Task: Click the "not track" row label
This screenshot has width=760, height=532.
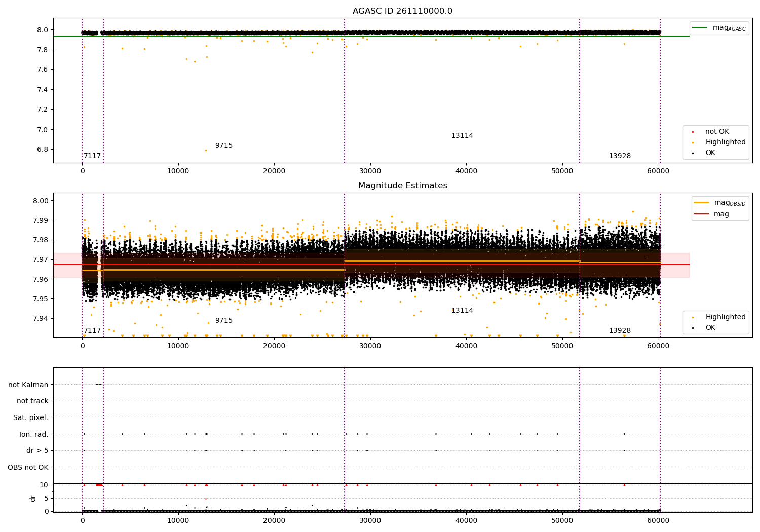Action: pos(32,401)
